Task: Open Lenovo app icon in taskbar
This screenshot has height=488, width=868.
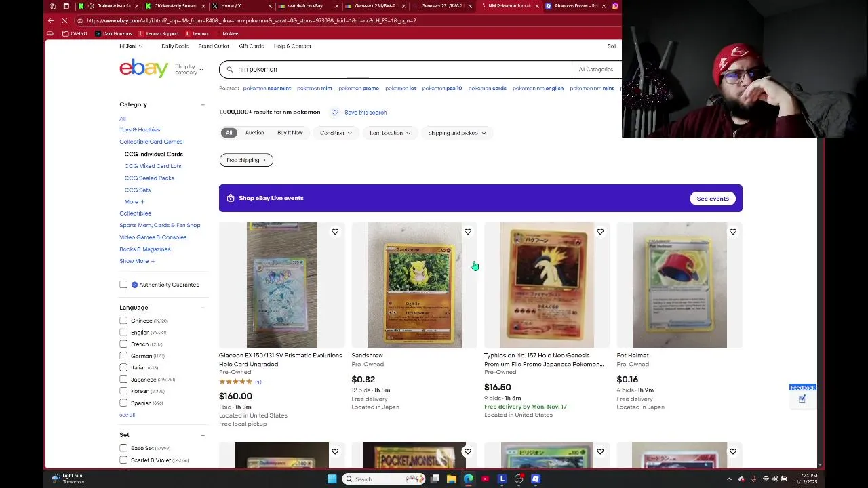Action: click(x=502, y=479)
